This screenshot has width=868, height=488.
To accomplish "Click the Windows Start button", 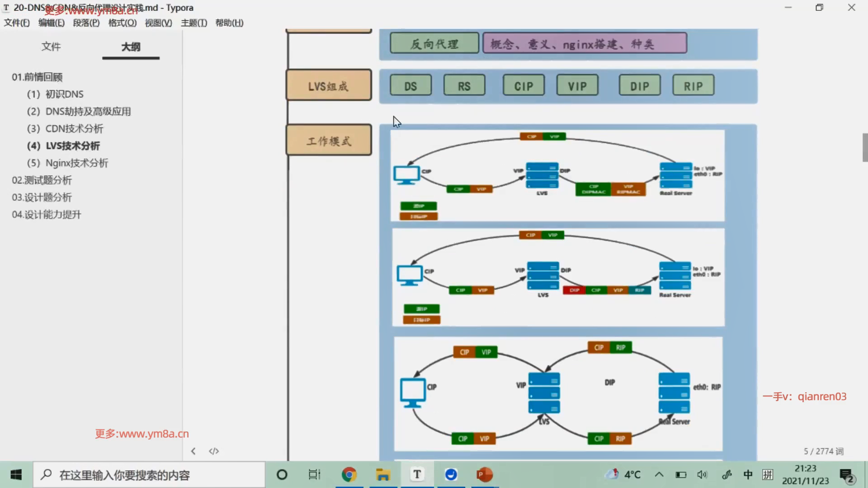I will pyautogui.click(x=16, y=474).
